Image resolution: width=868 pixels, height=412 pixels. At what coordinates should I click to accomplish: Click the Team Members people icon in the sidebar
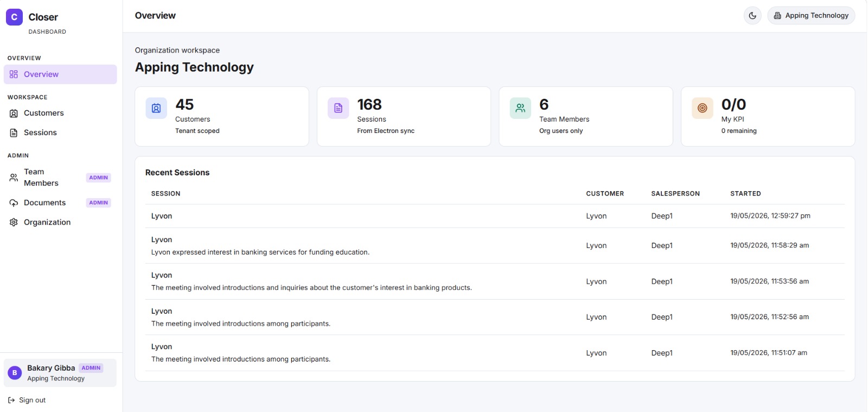(x=14, y=178)
